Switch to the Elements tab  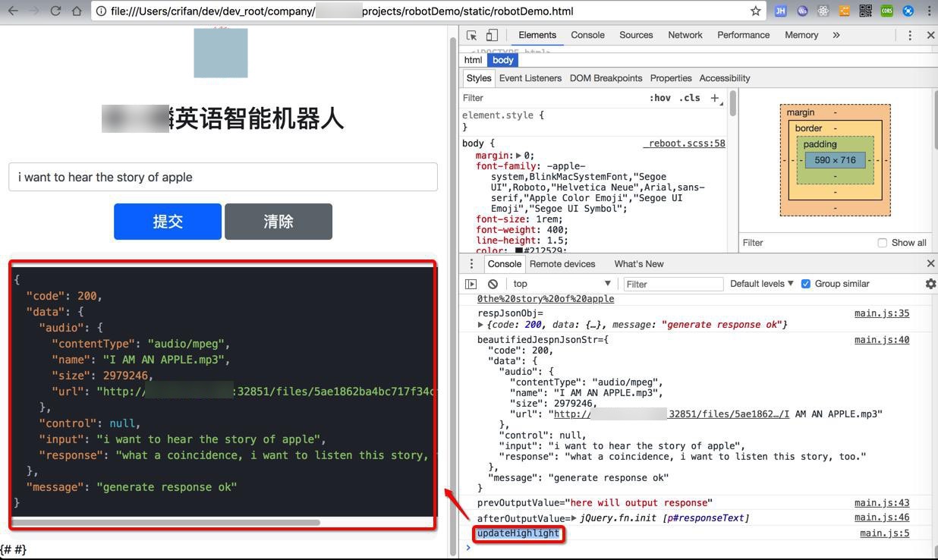tap(537, 35)
